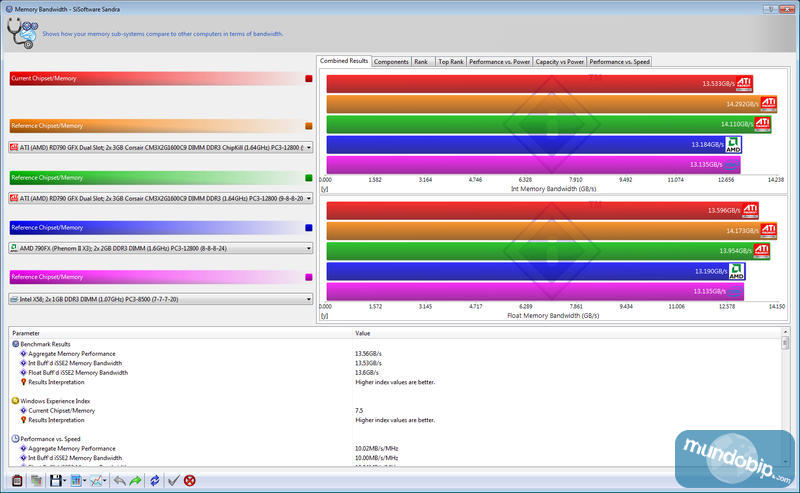The height and width of the screenshot is (493, 800).
Task: Click the Performance vs. Speed clock icon
Action: click(x=15, y=438)
